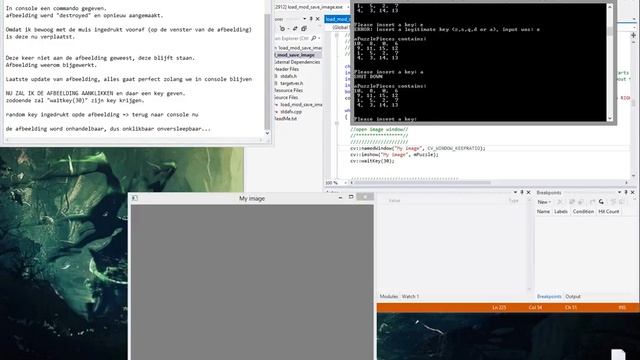This screenshot has height=360, width=640.
Task: Toggle auto-hide pin on Solution Explorer
Action: coord(311,19)
